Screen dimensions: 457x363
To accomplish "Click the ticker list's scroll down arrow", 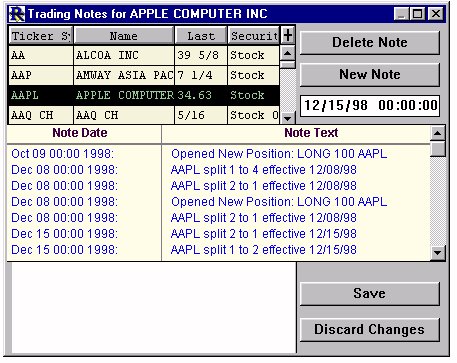I will click(288, 117).
